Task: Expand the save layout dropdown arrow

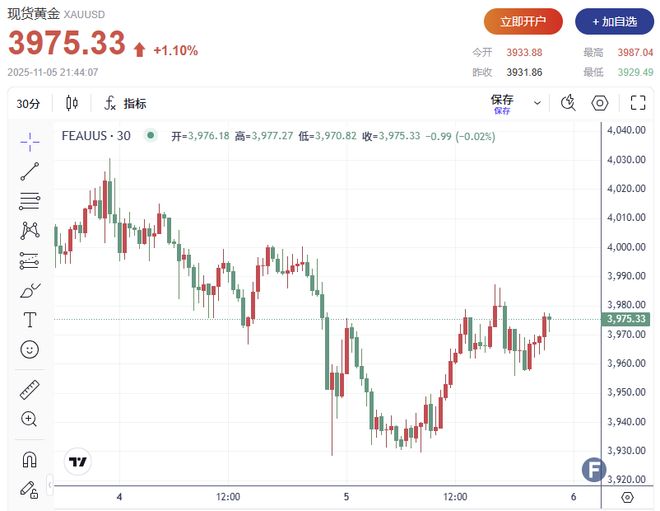Action: 537,103
